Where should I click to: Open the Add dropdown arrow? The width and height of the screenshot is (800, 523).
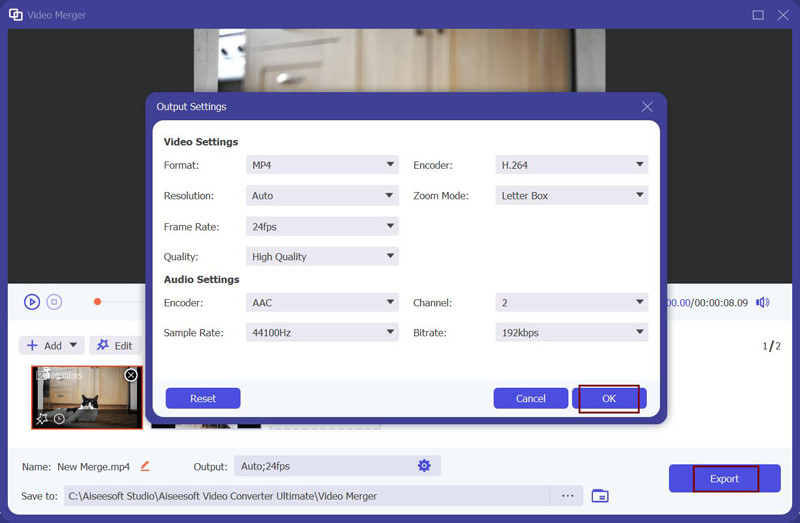tap(73, 345)
